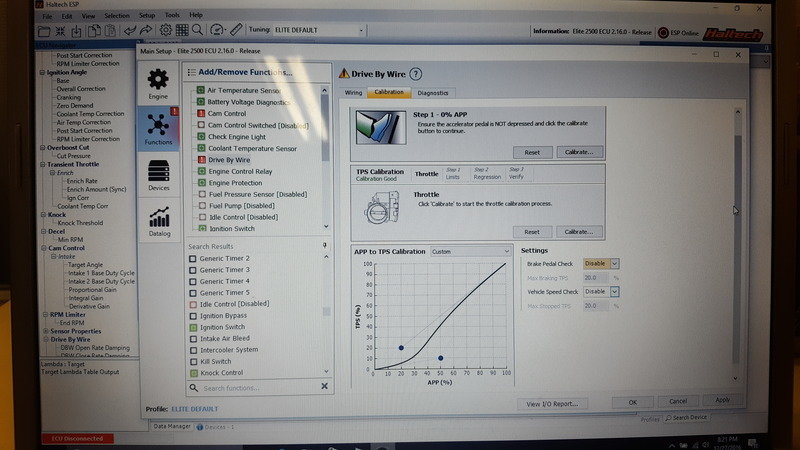Click the View I/O Report button

click(552, 404)
